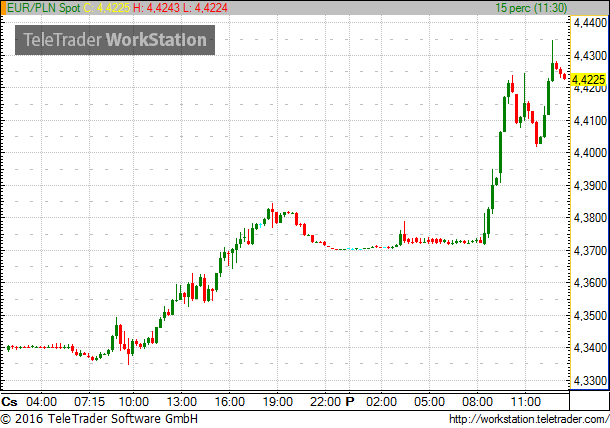Image resolution: width=610 pixels, height=428 pixels.
Task: Click the 19:00 time axis label
Action: [277, 402]
